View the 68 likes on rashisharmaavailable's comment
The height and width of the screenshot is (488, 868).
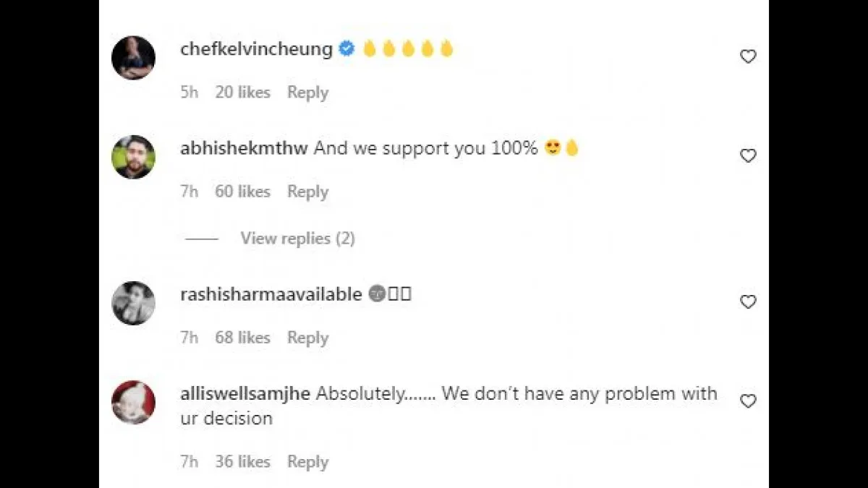pyautogui.click(x=242, y=338)
